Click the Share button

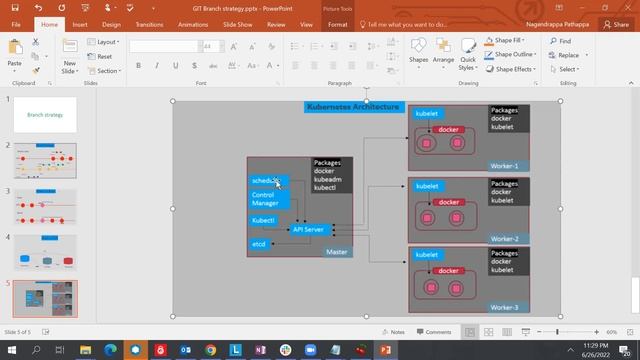616,24
